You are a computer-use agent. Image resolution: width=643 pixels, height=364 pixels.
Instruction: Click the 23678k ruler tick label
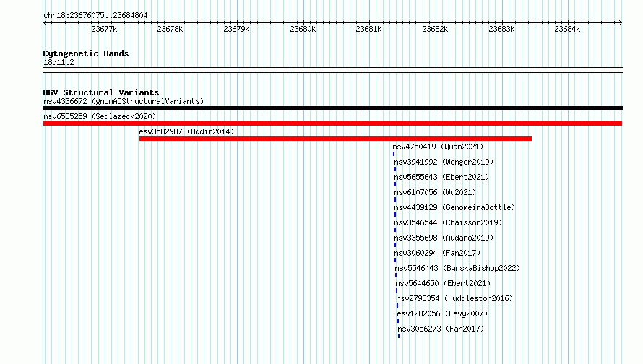(x=171, y=29)
